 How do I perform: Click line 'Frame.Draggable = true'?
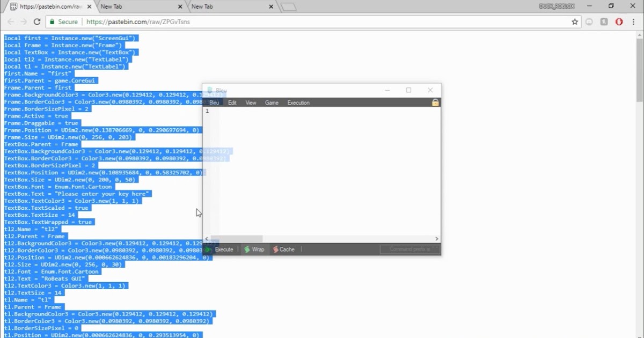(x=42, y=123)
